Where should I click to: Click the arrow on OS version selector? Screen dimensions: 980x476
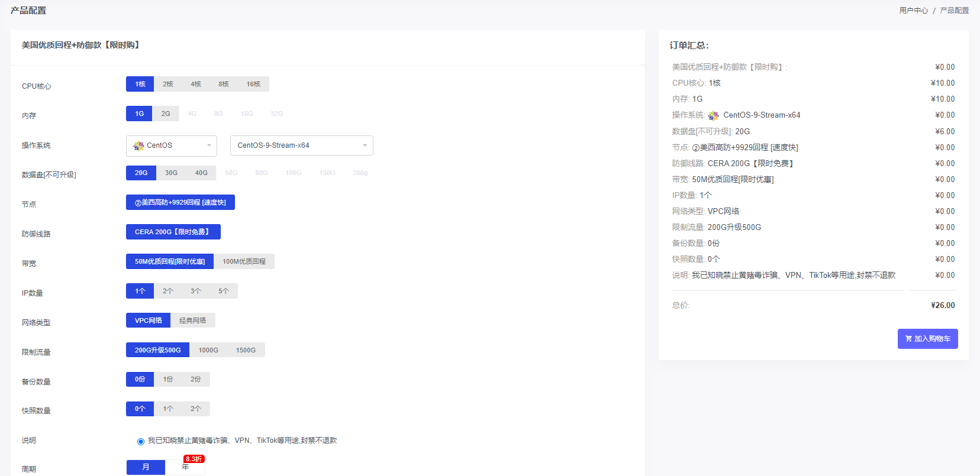click(365, 145)
